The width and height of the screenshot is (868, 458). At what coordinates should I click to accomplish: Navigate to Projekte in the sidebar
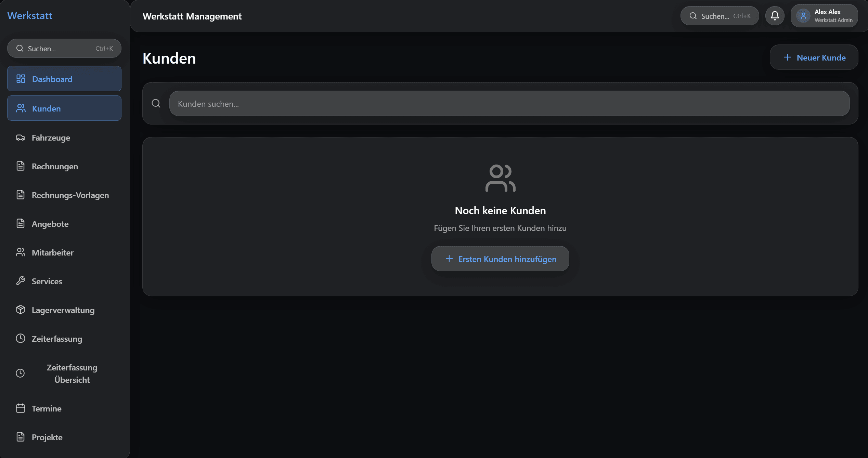[x=47, y=437]
